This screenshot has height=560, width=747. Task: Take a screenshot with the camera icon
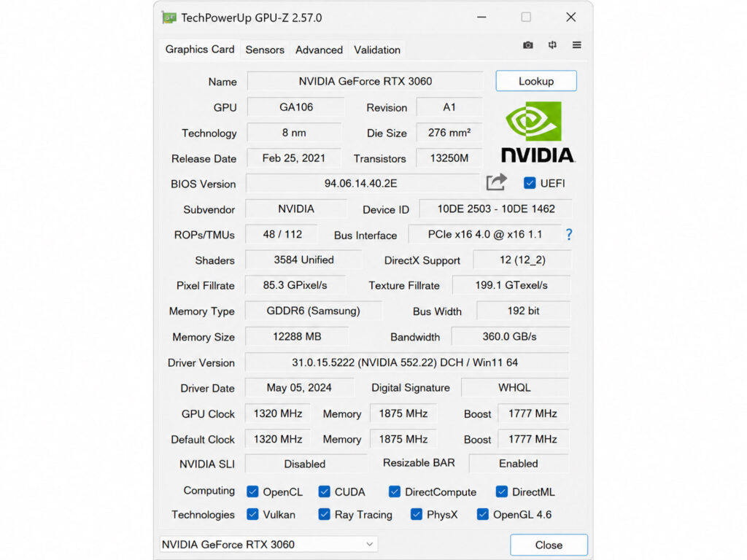point(528,44)
